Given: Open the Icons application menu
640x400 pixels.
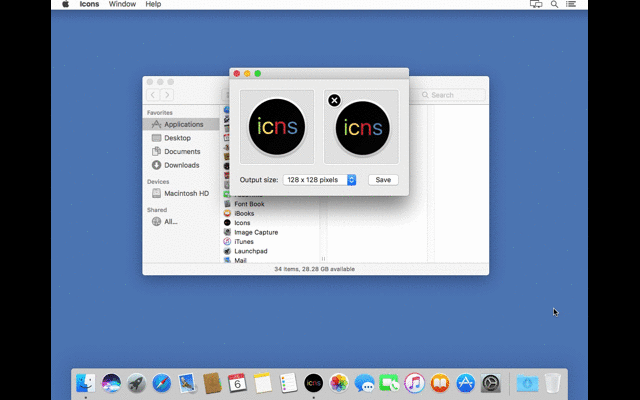Looking at the screenshot, I should 89,4.
